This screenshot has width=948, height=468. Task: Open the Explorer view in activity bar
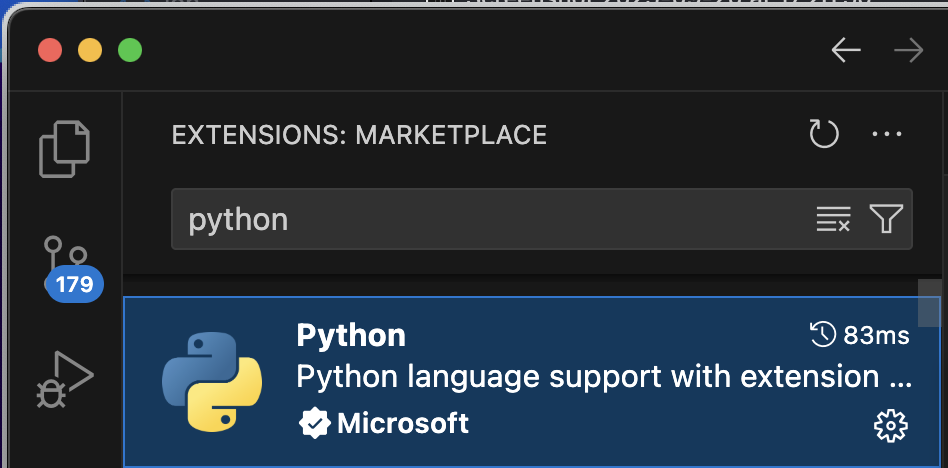65,148
